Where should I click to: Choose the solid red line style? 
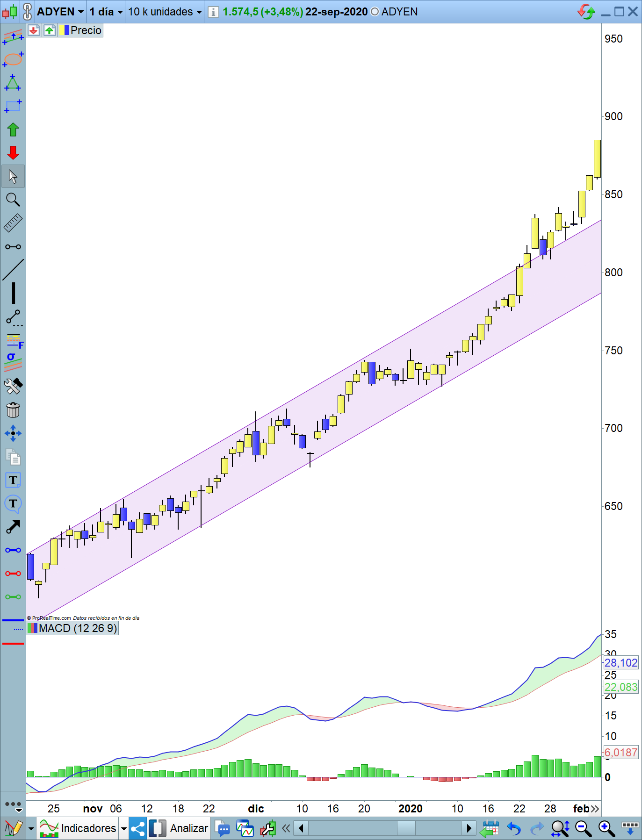[x=13, y=644]
